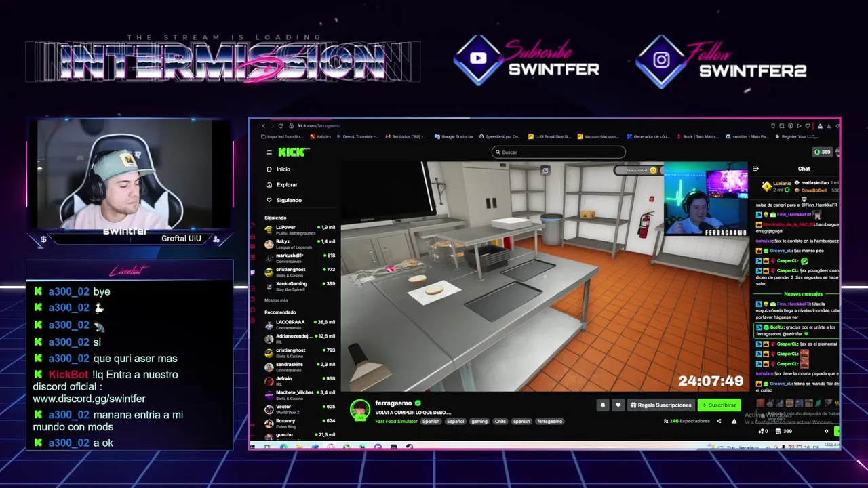Click a300_02 username beside "bye"

tap(68, 291)
